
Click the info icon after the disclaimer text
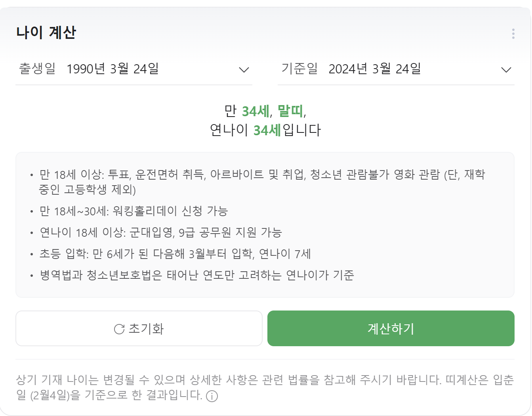pyautogui.click(x=212, y=396)
